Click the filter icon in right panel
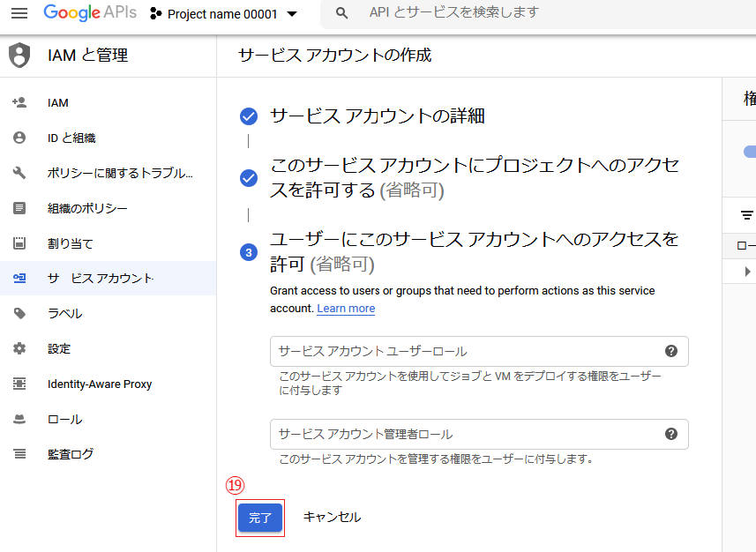This screenshot has width=756, height=552. 746,214
